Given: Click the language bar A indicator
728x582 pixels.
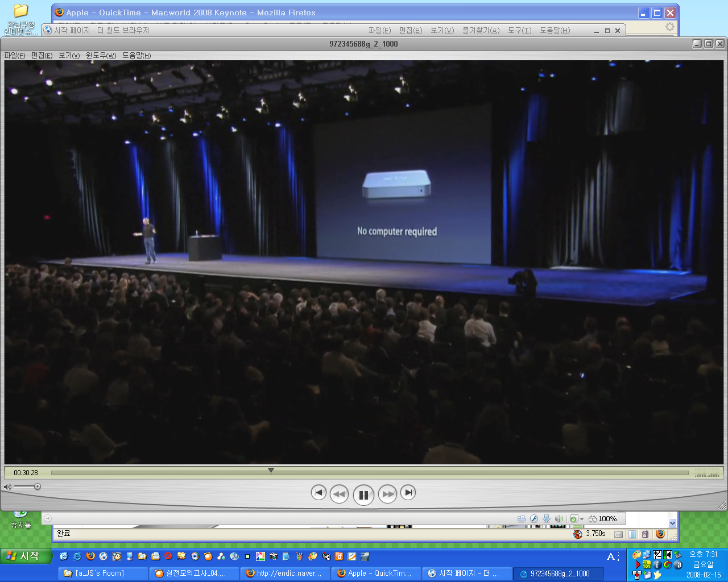Looking at the screenshot, I should [x=612, y=556].
